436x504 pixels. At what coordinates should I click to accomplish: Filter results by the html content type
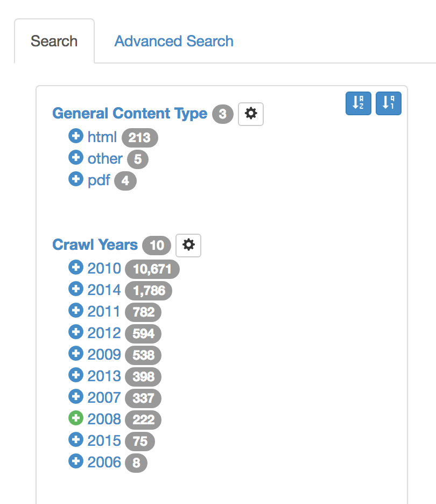click(102, 137)
